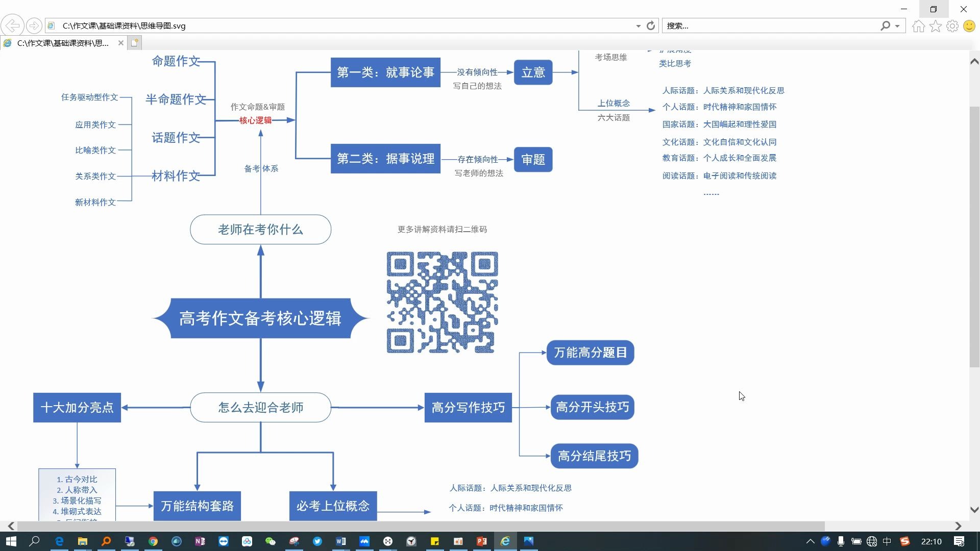The width and height of the screenshot is (980, 551).
Task: Close the current browser tab
Action: tap(121, 43)
